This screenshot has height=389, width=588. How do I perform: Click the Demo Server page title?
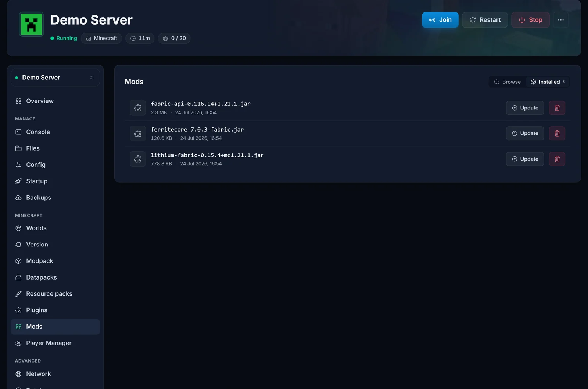coord(92,20)
